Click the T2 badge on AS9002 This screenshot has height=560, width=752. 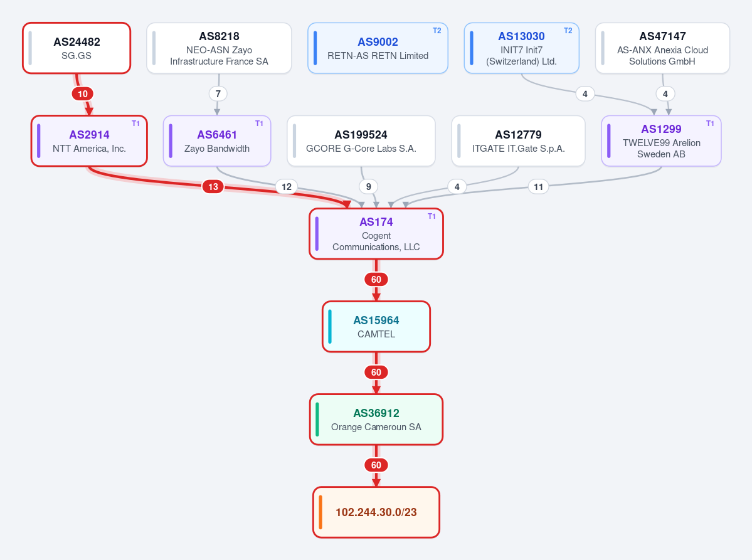pyautogui.click(x=437, y=31)
